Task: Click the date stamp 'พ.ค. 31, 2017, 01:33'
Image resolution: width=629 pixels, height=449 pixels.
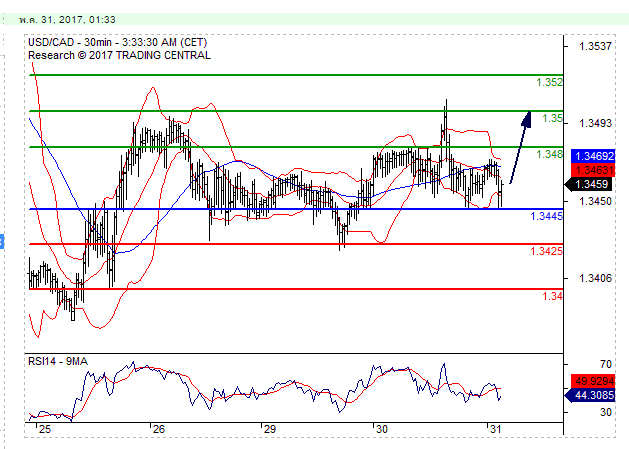Action: coord(67,20)
